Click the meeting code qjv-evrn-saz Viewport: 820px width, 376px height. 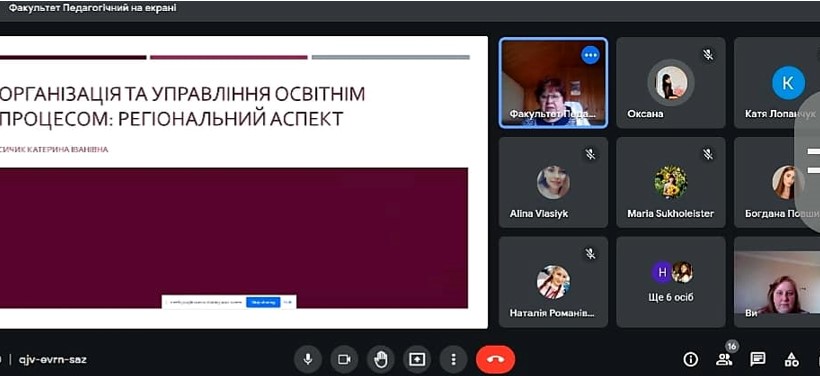pyautogui.click(x=53, y=360)
